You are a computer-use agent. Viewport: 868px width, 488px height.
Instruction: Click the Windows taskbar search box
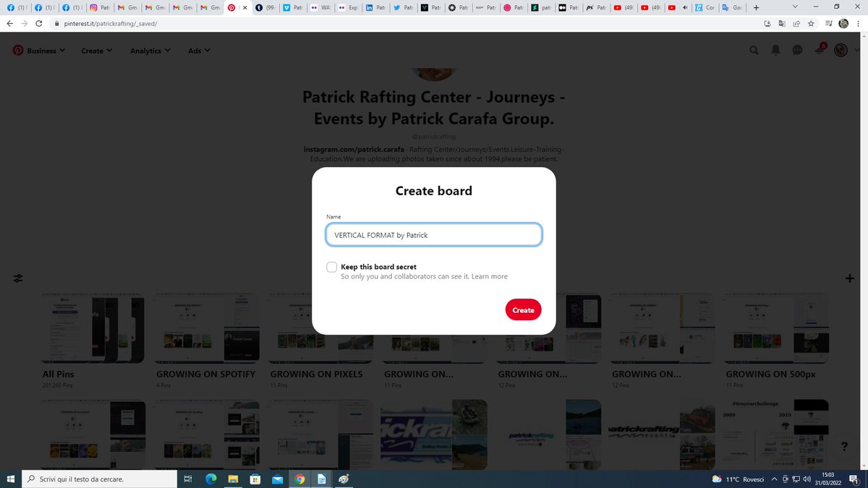coord(98,479)
